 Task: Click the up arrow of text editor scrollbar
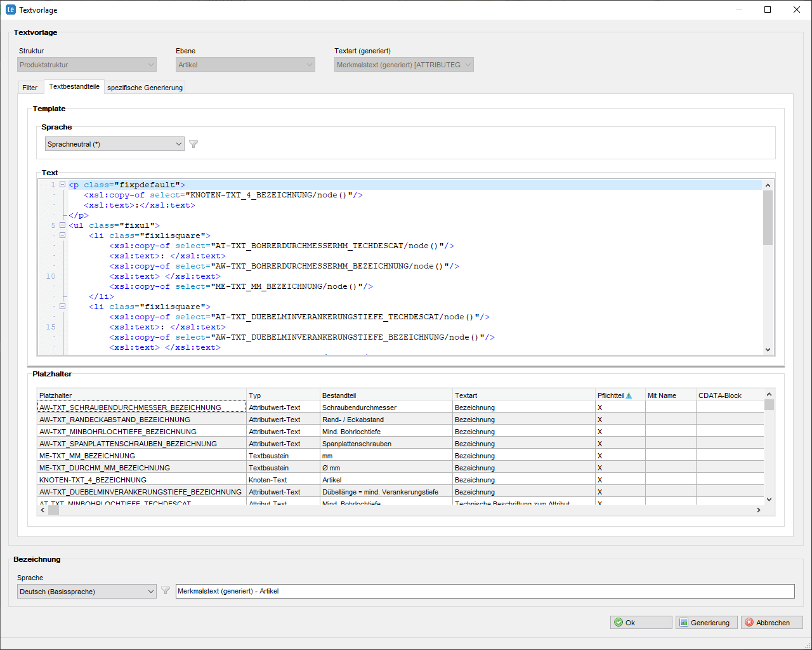[768, 185]
